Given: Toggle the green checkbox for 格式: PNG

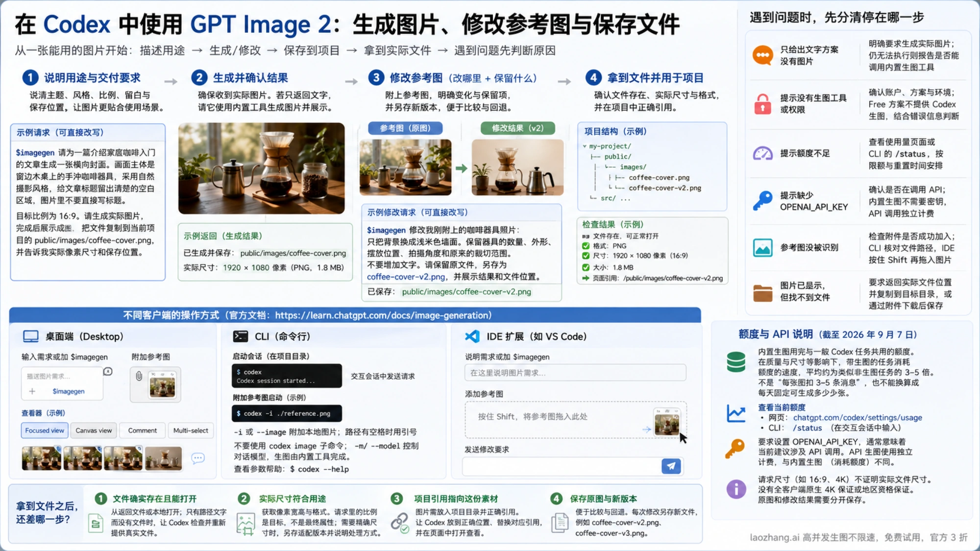Looking at the screenshot, I should 586,246.
